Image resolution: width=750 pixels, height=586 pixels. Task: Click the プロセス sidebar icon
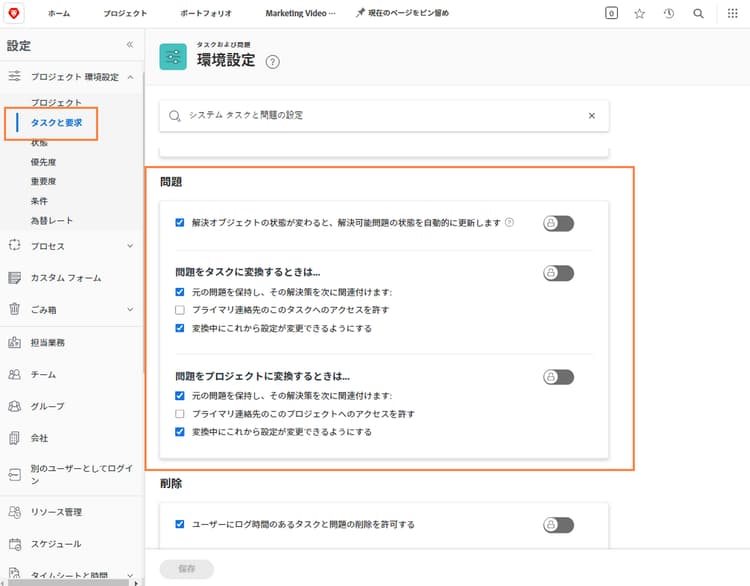pos(15,245)
